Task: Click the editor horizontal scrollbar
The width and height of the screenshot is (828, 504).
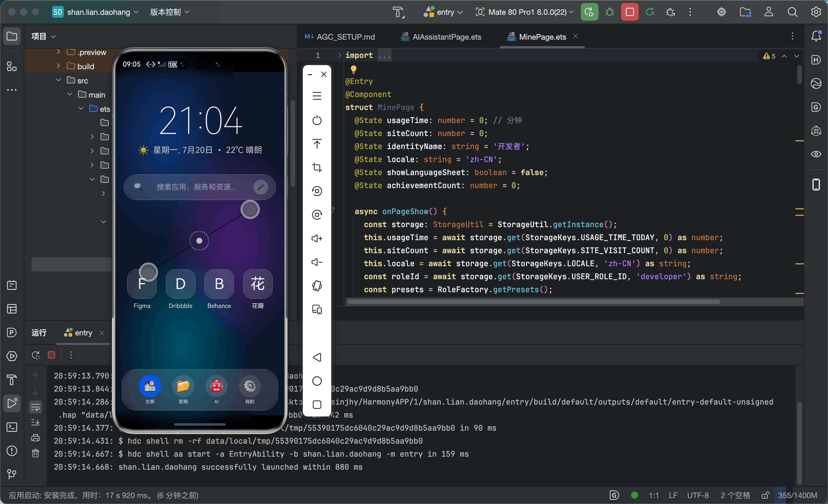Action: pos(533,301)
